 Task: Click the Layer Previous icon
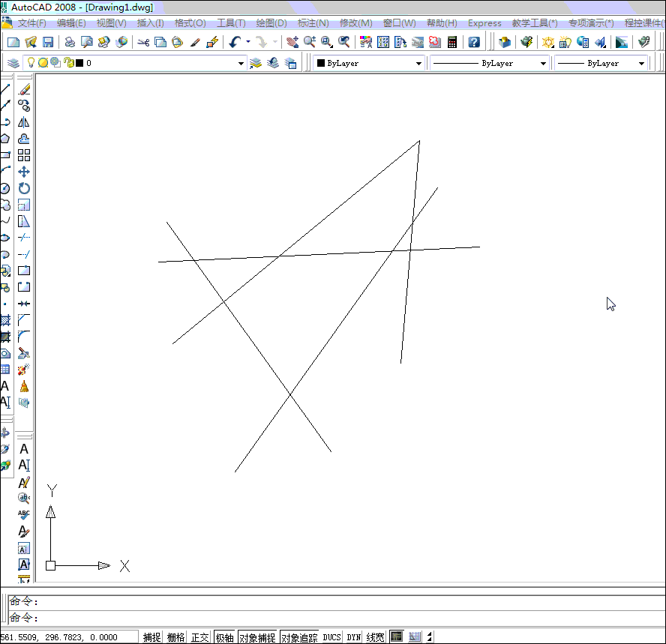(273, 63)
